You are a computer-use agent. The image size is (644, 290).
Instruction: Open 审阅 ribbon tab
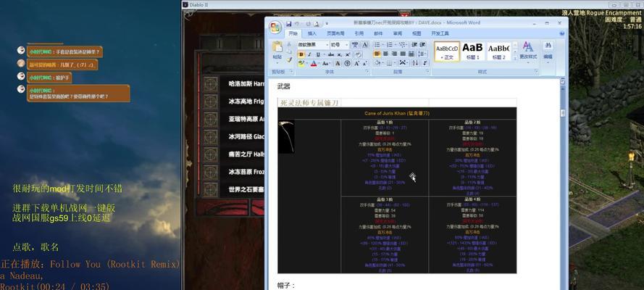point(398,33)
